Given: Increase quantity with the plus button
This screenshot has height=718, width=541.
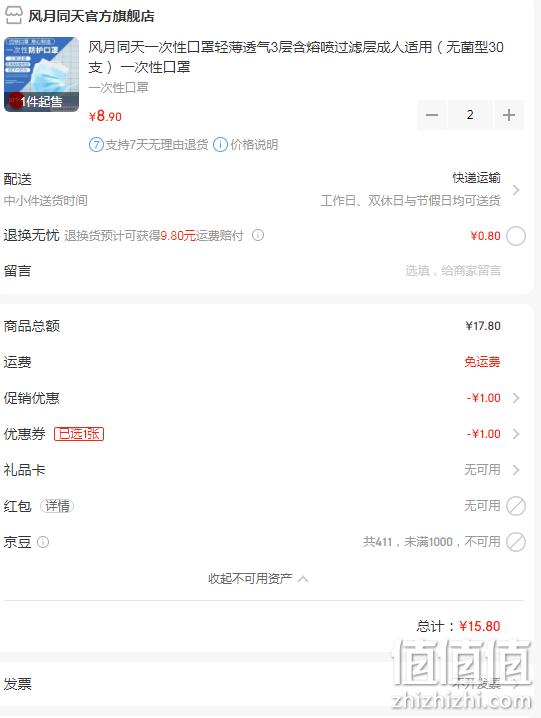Looking at the screenshot, I should coord(508,115).
